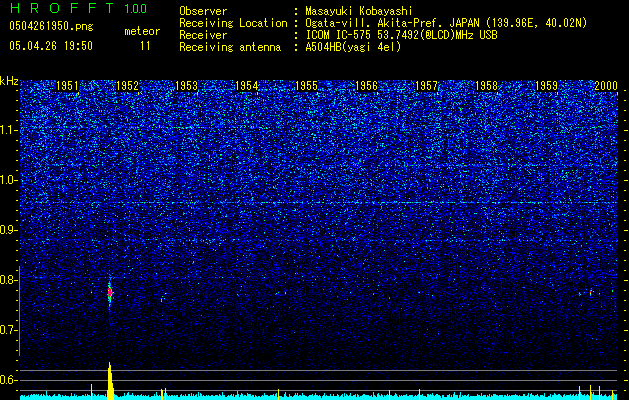Screen dimensions: 629x400
Task: Click the Receiver label
Action: pos(203,35)
